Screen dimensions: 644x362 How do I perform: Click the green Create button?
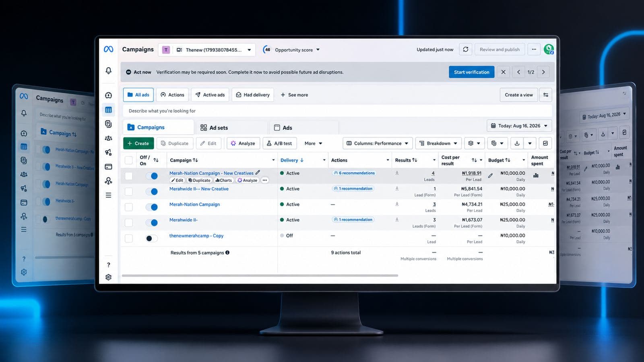[138, 143]
